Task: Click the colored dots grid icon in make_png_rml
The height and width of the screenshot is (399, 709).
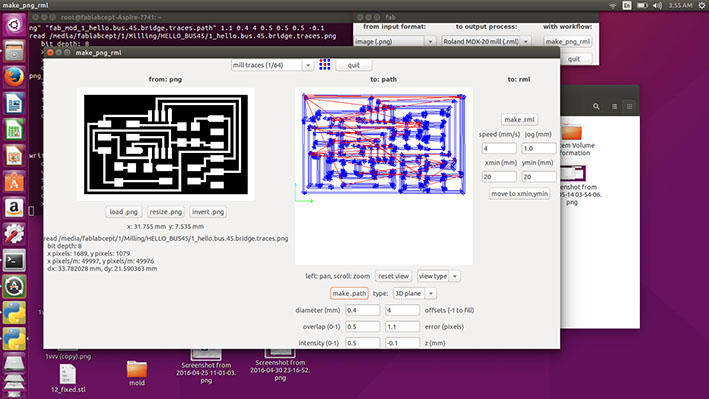Action: click(325, 65)
